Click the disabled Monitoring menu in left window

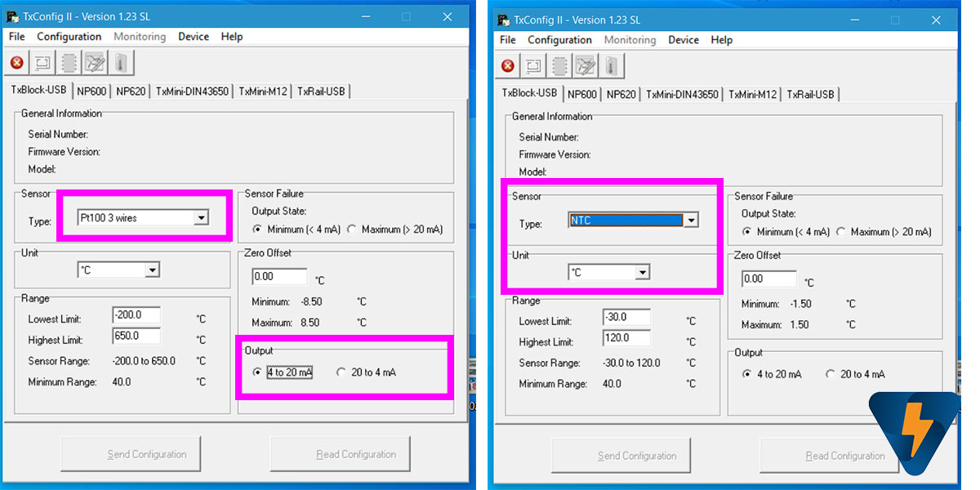point(140,37)
